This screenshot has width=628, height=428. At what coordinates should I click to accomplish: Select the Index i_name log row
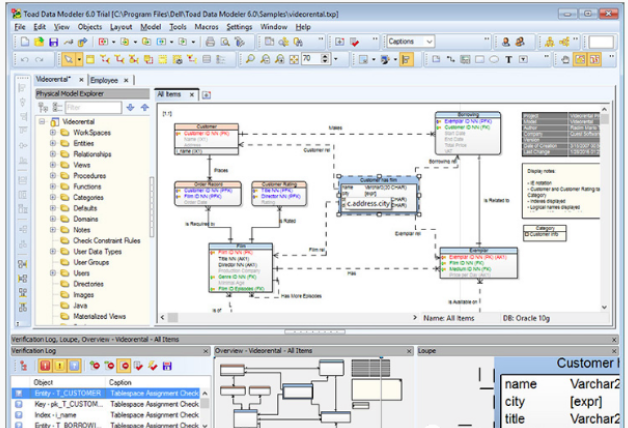(106, 415)
